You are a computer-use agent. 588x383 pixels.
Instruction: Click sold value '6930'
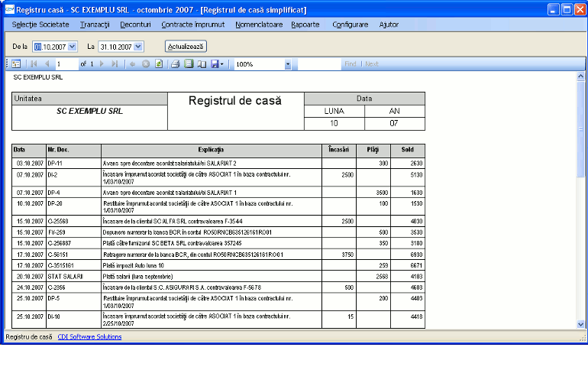[416, 255]
